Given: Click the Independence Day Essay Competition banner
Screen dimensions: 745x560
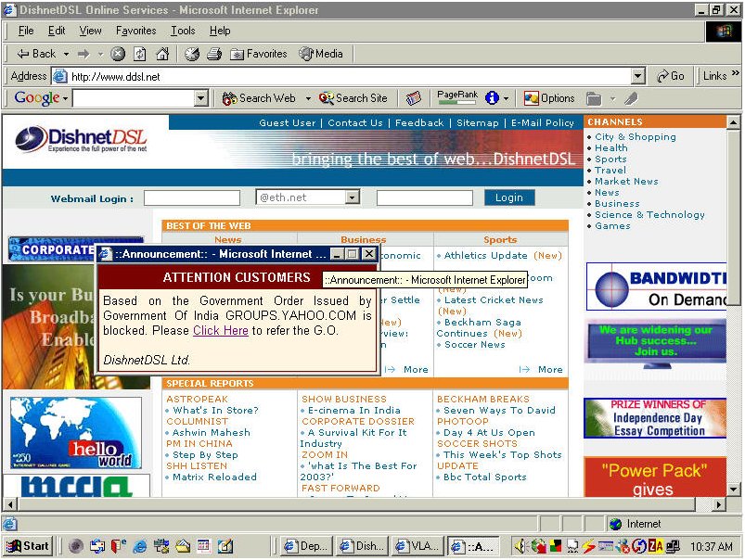Looking at the screenshot, I should [655, 418].
